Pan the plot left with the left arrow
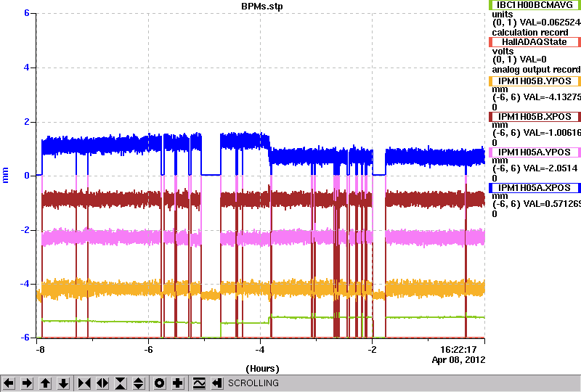The width and height of the screenshot is (581, 392). (9, 383)
